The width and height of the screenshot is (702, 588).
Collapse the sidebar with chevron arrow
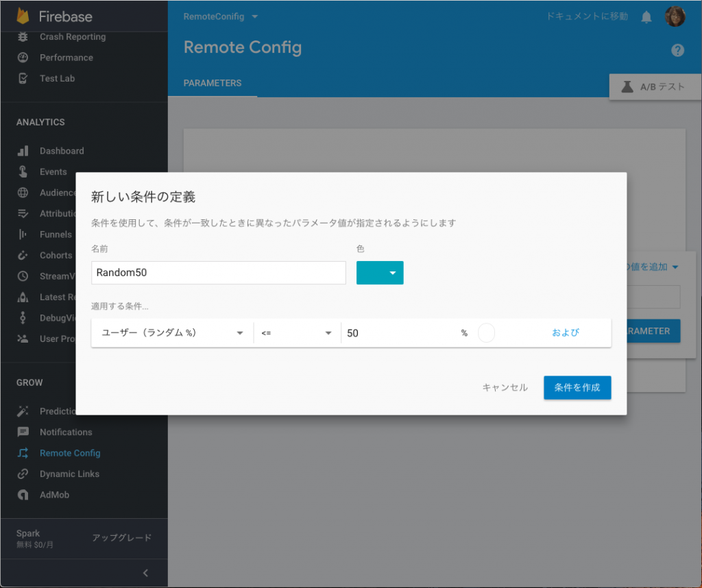pos(145,573)
